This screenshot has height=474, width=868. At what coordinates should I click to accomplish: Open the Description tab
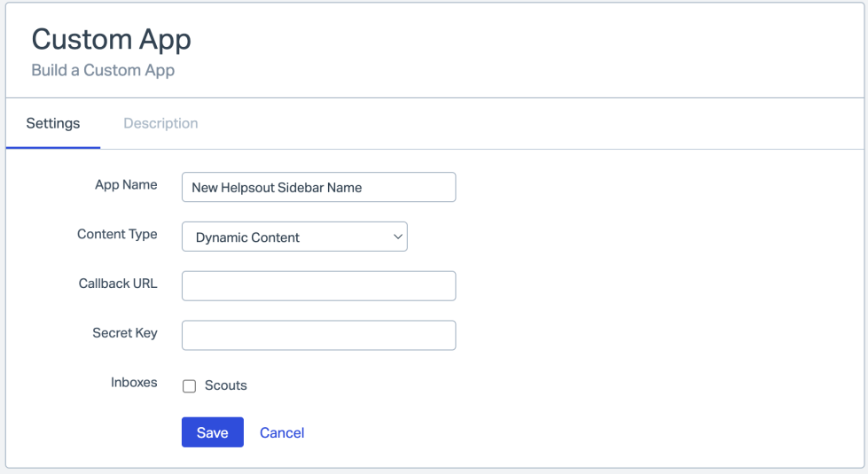(x=160, y=123)
